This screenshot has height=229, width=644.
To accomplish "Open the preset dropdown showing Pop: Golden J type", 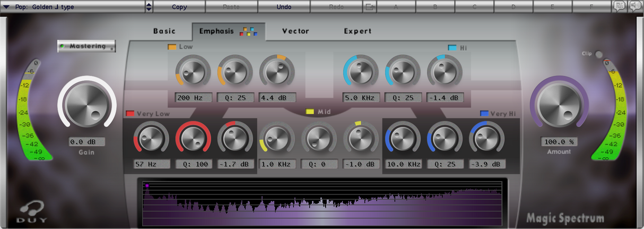I will click(73, 7).
